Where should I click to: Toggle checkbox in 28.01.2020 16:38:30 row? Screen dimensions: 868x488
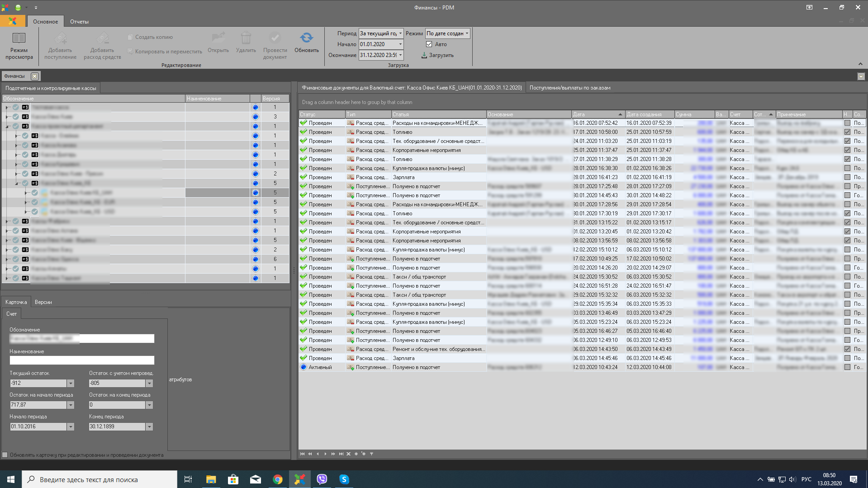pos(847,168)
